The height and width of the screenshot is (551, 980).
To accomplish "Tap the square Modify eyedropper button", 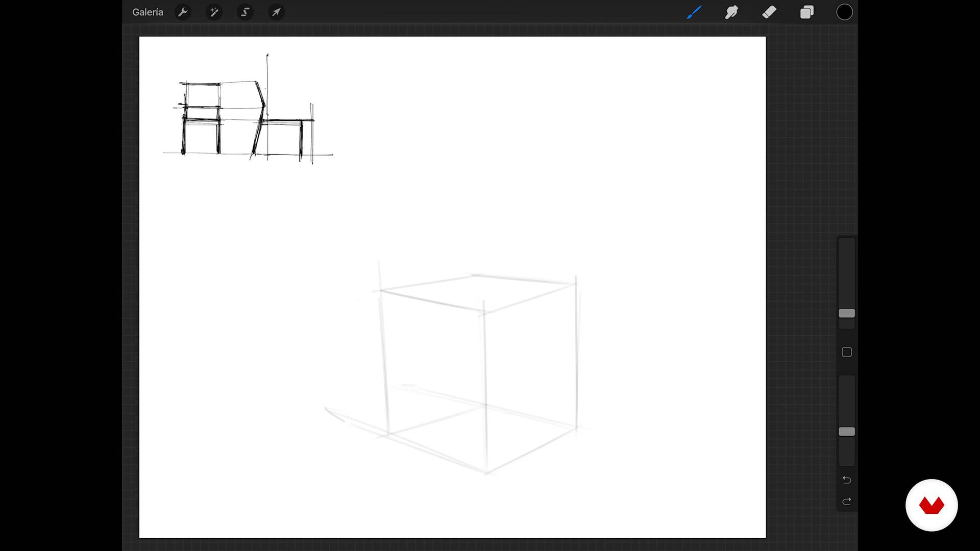I will (847, 352).
